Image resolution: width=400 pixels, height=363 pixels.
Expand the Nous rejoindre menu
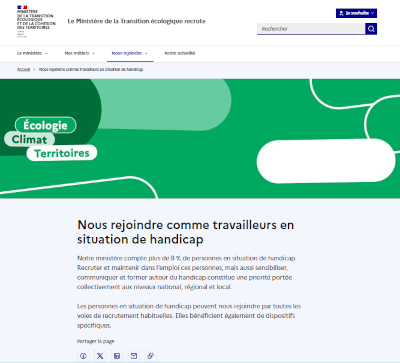tap(130, 53)
